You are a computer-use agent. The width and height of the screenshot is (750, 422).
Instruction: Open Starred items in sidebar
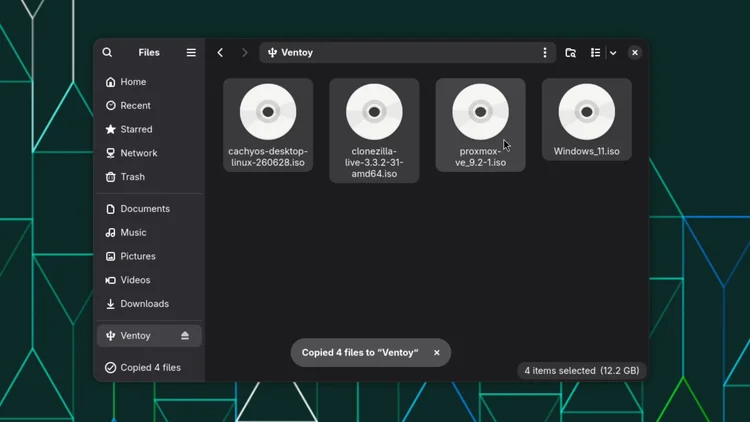149,129
